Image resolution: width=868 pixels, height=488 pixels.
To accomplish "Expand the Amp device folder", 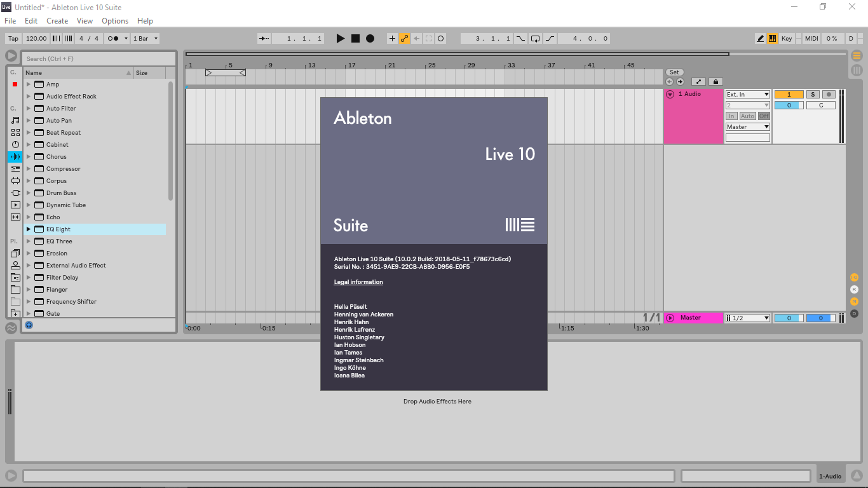I will pos(29,84).
